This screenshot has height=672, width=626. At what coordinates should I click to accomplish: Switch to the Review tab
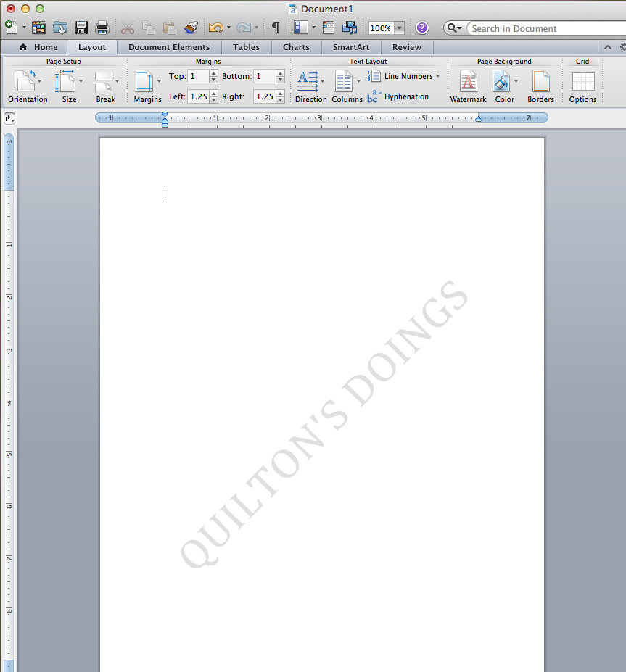(x=407, y=47)
